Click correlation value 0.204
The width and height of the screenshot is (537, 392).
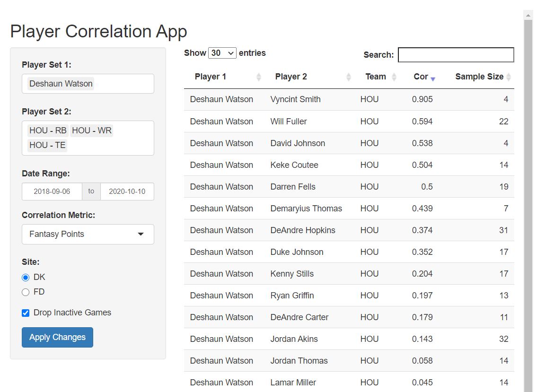click(x=423, y=274)
